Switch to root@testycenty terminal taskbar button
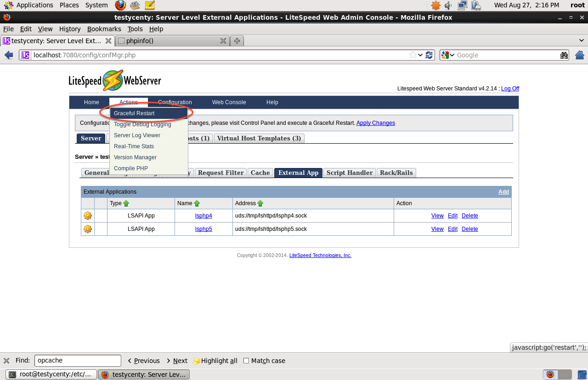Viewport: 588px width, 380px height. pos(51,374)
